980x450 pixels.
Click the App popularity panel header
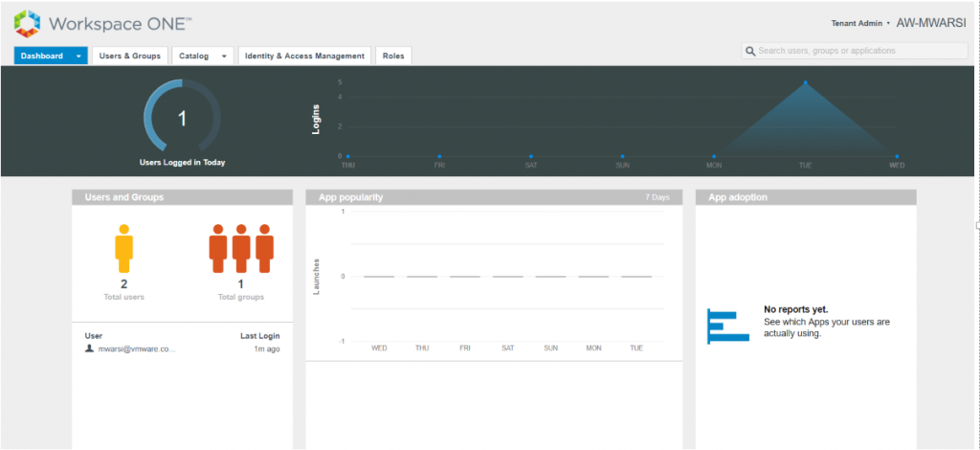494,197
